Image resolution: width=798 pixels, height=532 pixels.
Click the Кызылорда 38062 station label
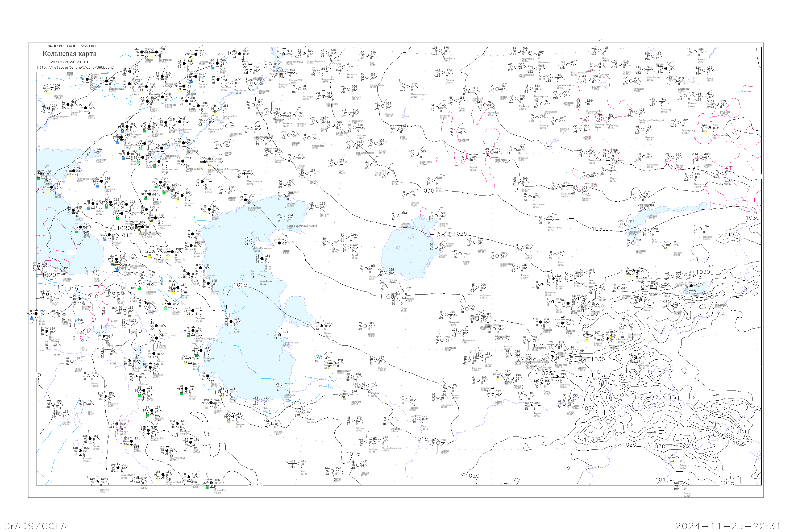pyautogui.click(x=506, y=265)
